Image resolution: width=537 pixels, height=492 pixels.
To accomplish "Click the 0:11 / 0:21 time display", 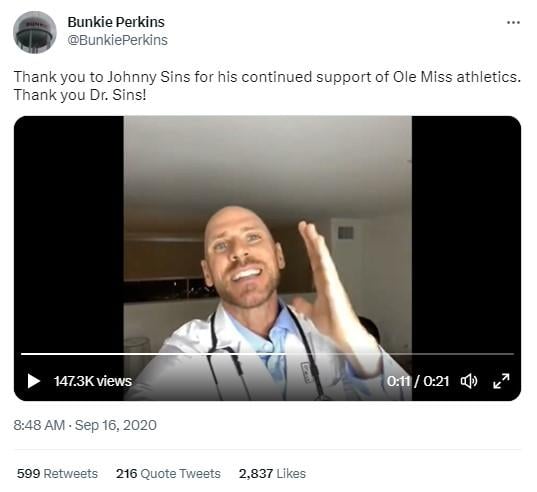I will tap(418, 381).
